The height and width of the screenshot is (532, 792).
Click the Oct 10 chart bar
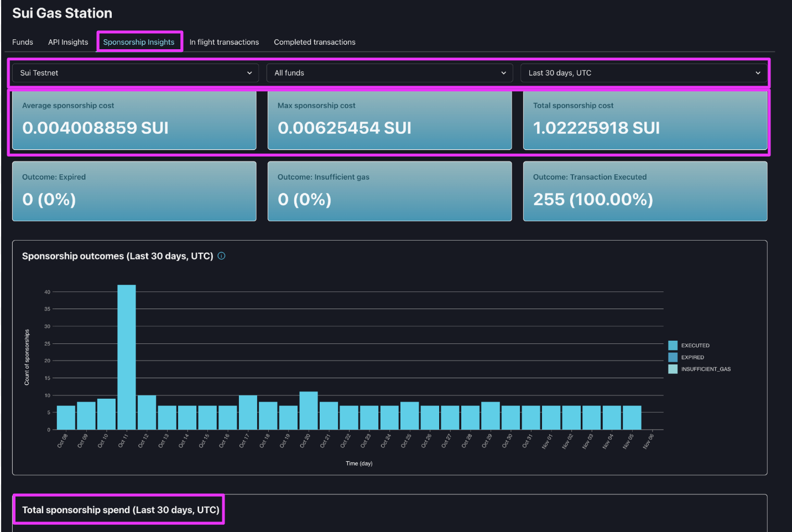coord(106,414)
